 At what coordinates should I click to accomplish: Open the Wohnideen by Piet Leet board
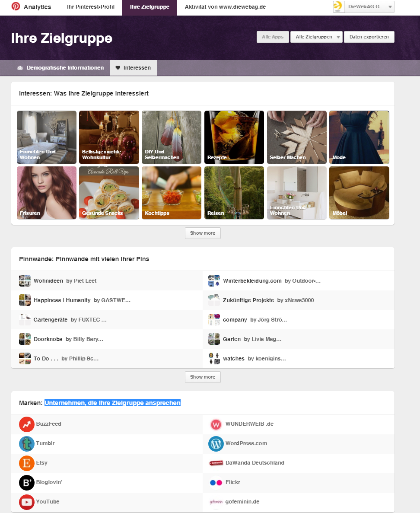point(65,281)
